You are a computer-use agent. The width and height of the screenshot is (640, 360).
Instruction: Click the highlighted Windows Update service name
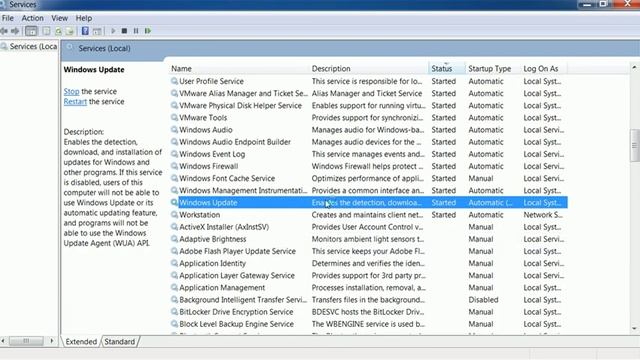208,202
